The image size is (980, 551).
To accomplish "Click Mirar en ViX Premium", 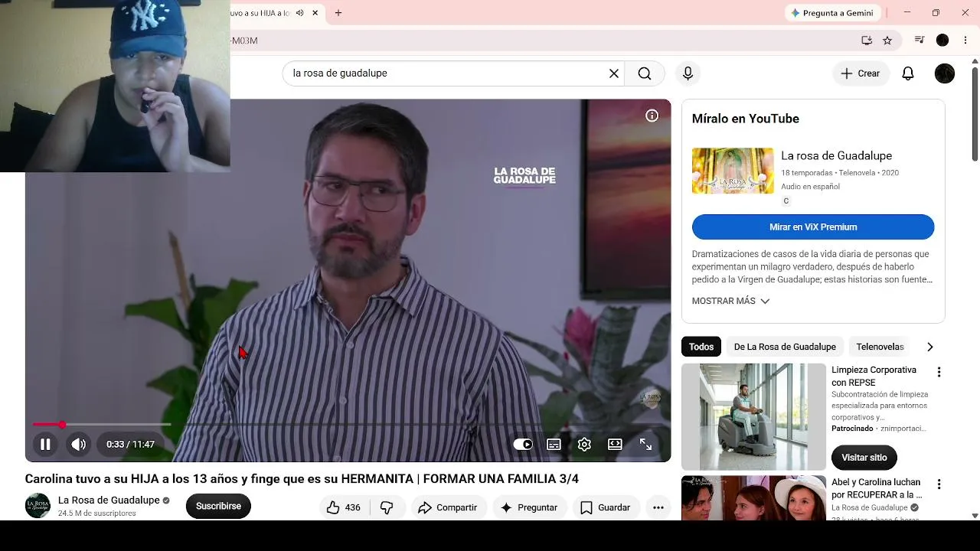I will tap(813, 227).
